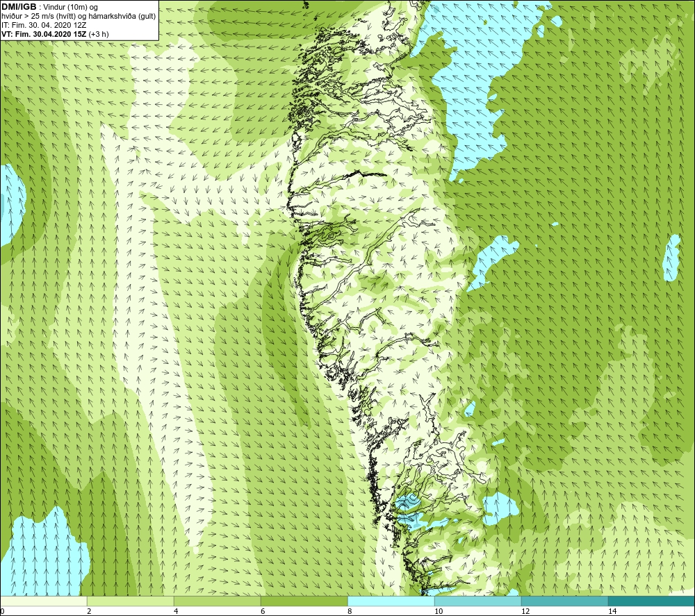Click the legend tick label '10'
This screenshot has height=616, width=695.
pyautogui.click(x=439, y=611)
